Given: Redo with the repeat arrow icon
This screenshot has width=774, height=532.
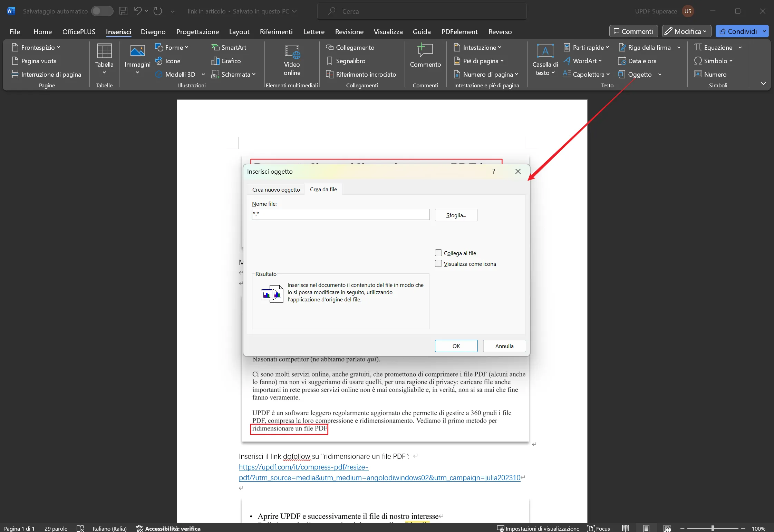Looking at the screenshot, I should 158,11.
